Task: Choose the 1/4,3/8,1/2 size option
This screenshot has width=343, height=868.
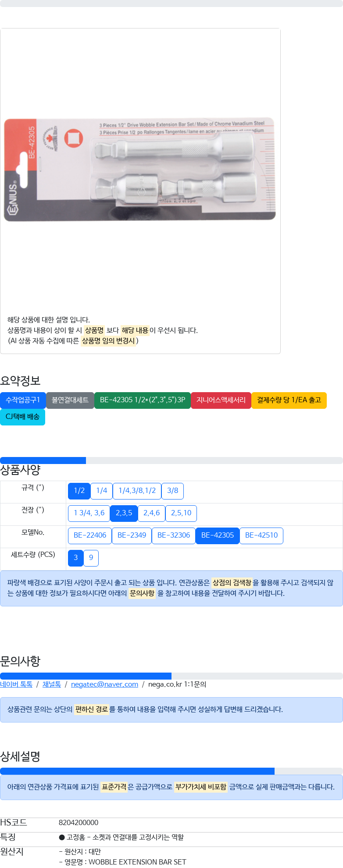Action: click(x=137, y=491)
